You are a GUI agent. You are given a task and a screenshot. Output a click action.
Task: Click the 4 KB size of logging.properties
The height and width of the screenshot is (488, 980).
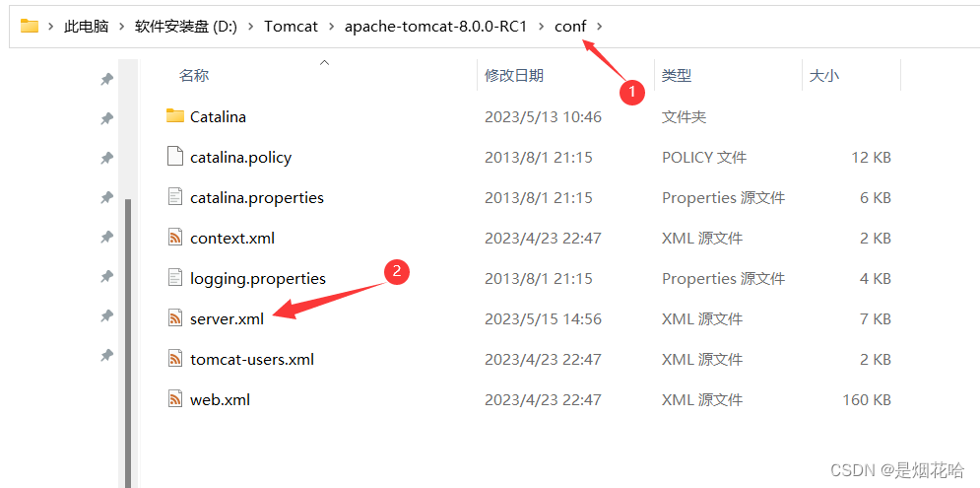coord(875,278)
